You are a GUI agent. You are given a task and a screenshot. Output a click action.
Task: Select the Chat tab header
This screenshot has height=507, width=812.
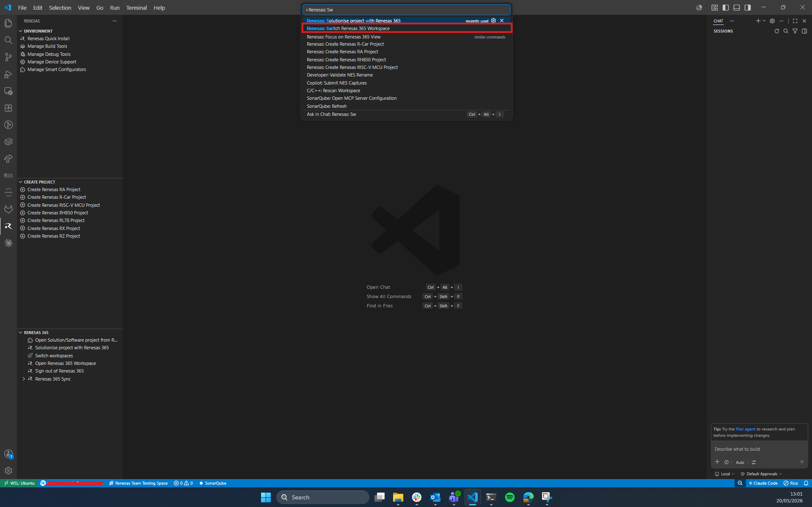pyautogui.click(x=718, y=21)
